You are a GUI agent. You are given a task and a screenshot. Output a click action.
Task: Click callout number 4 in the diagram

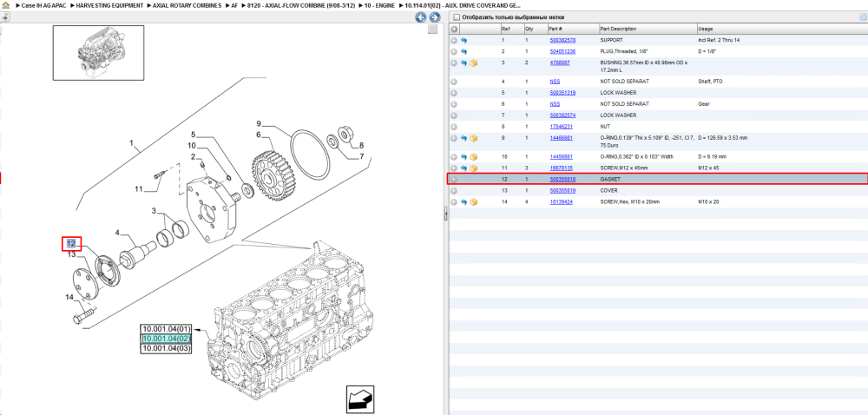tap(117, 233)
